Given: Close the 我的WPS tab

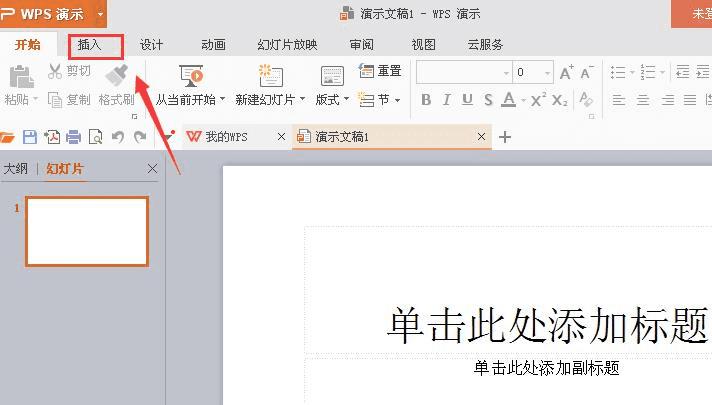Looking at the screenshot, I should (x=282, y=137).
